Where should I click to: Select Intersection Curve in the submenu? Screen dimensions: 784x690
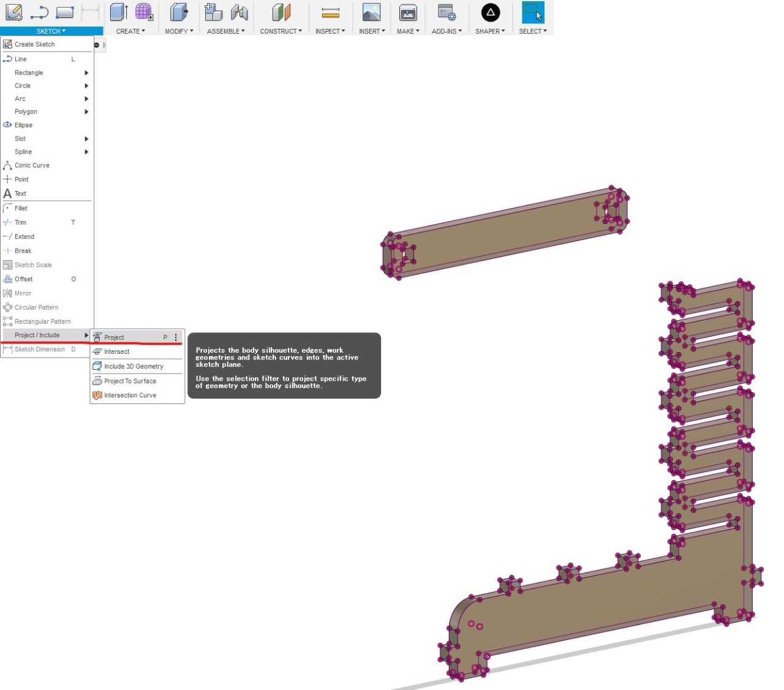pos(137,396)
